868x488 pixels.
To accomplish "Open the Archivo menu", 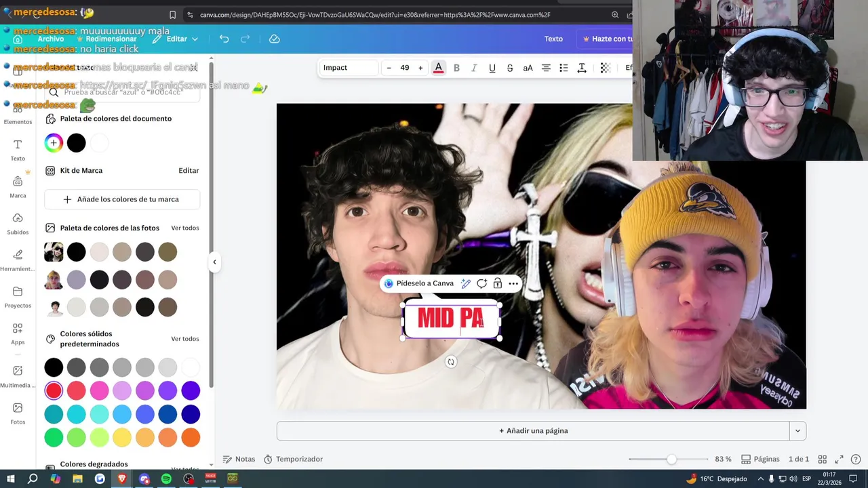I will pos(51,39).
